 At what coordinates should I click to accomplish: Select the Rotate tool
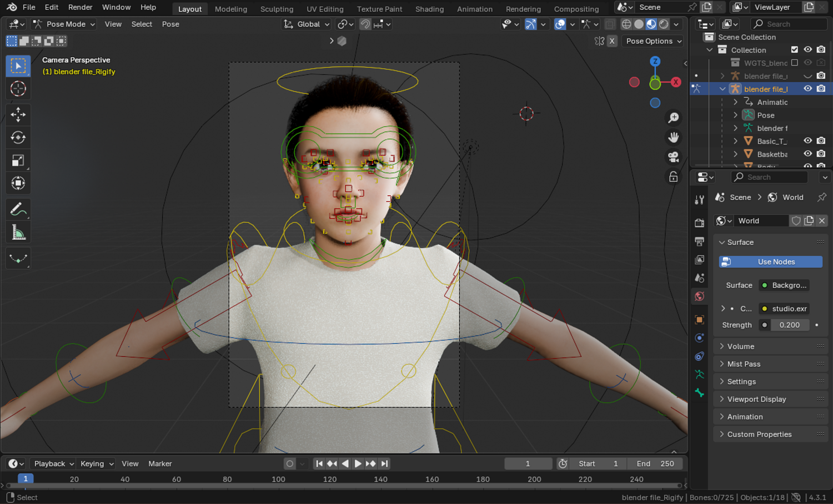18,138
